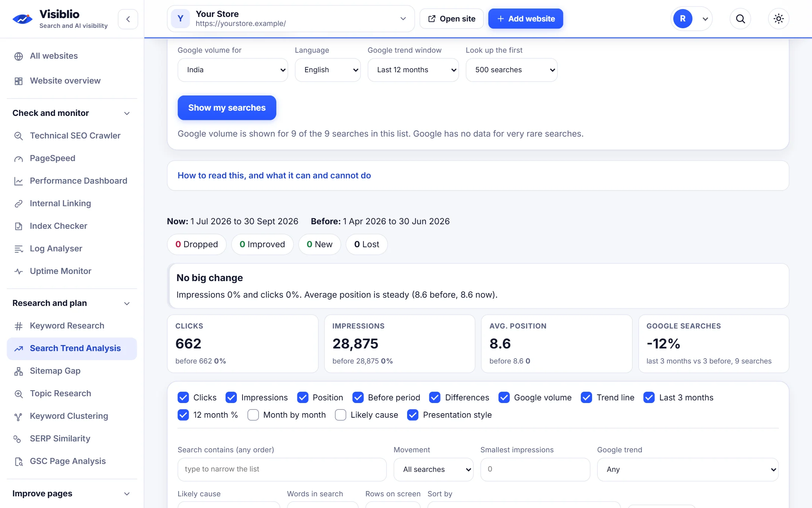Click the Show my searches button
This screenshot has height=508, width=812.
pos(227,108)
